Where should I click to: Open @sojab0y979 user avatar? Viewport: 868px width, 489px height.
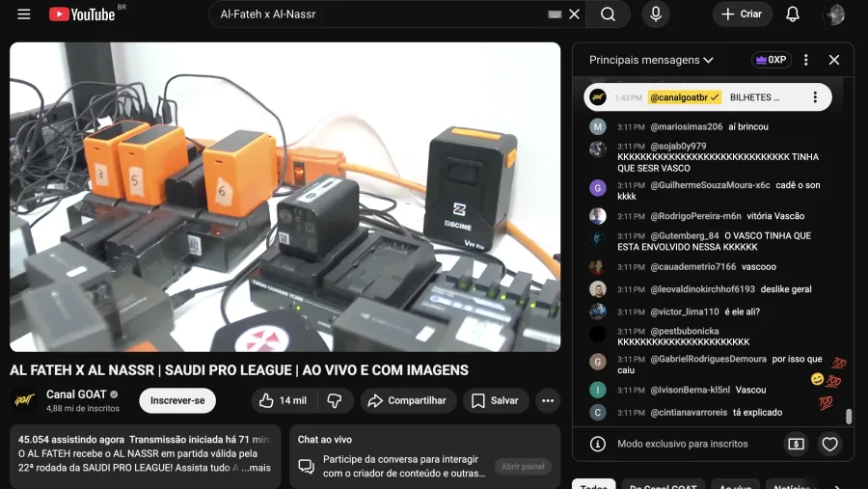click(x=597, y=149)
